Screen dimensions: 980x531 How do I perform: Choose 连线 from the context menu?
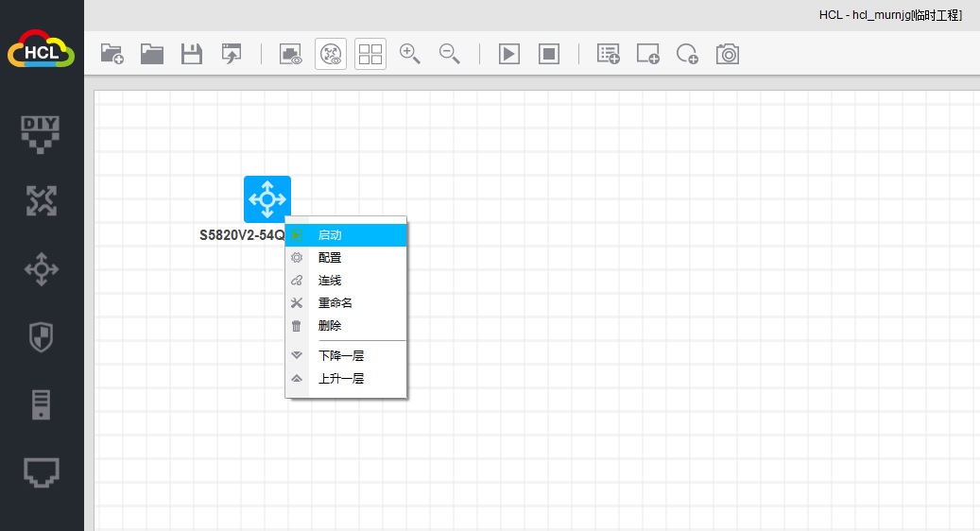[x=346, y=280]
